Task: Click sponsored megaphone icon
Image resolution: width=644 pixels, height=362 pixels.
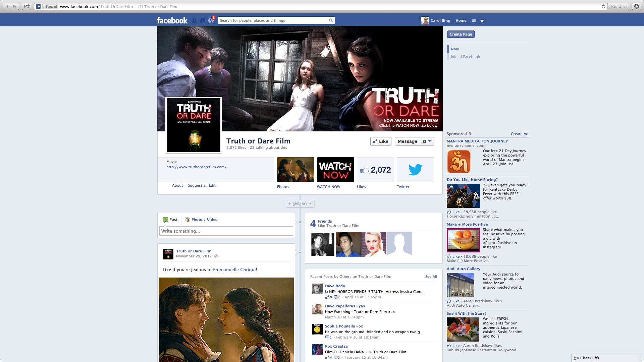Action: click(x=471, y=134)
